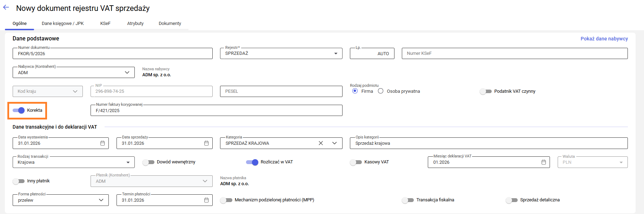This screenshot has width=644, height=214.
Task: Open calendar for Data sprzedaży
Action: (206, 143)
